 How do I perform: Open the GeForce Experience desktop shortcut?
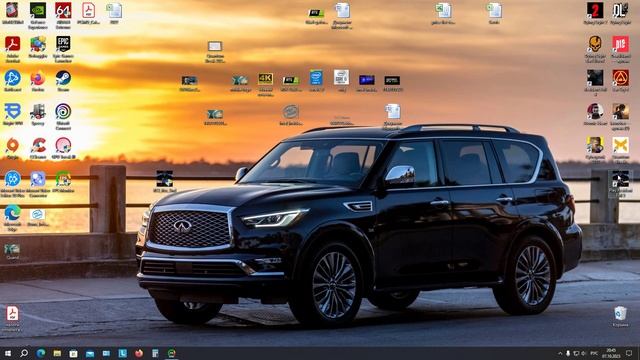tap(38, 15)
